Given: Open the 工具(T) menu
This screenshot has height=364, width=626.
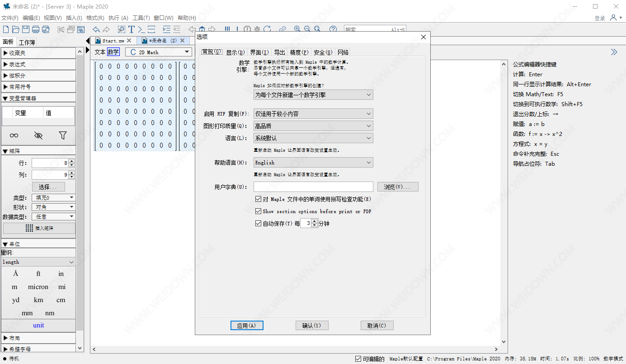Looking at the screenshot, I should click(141, 18).
